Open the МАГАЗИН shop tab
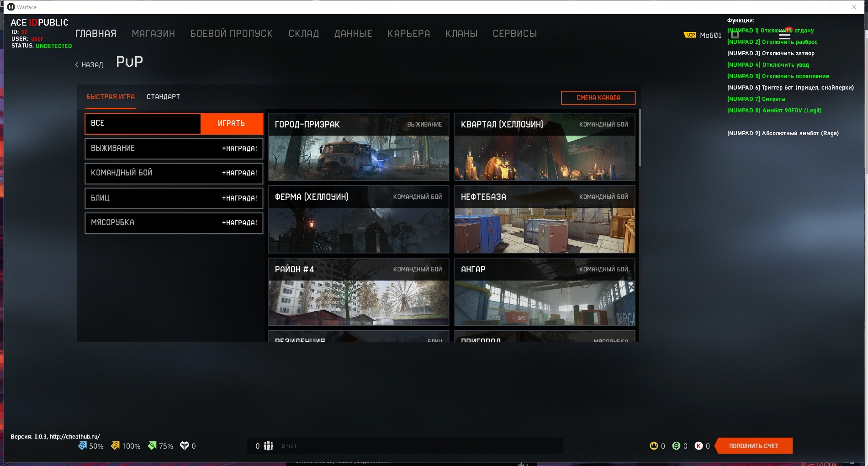Screen dimensions: 868x466 [x=153, y=34]
